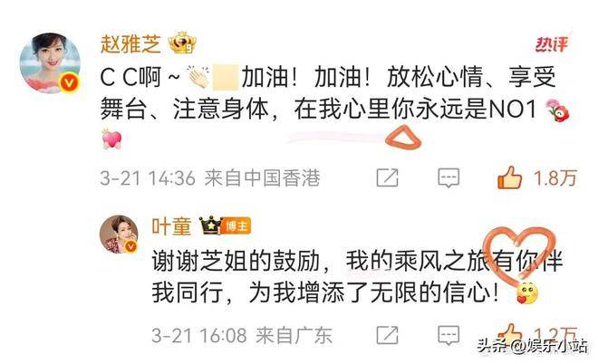Open 赵雅芝's profile avatar
The height and width of the screenshot is (364, 598).
point(50,63)
